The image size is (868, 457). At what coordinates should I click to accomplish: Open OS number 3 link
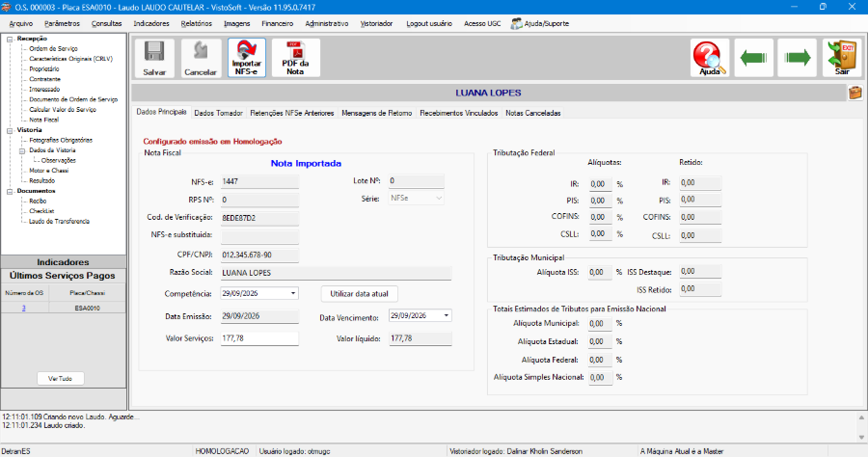pos(24,308)
